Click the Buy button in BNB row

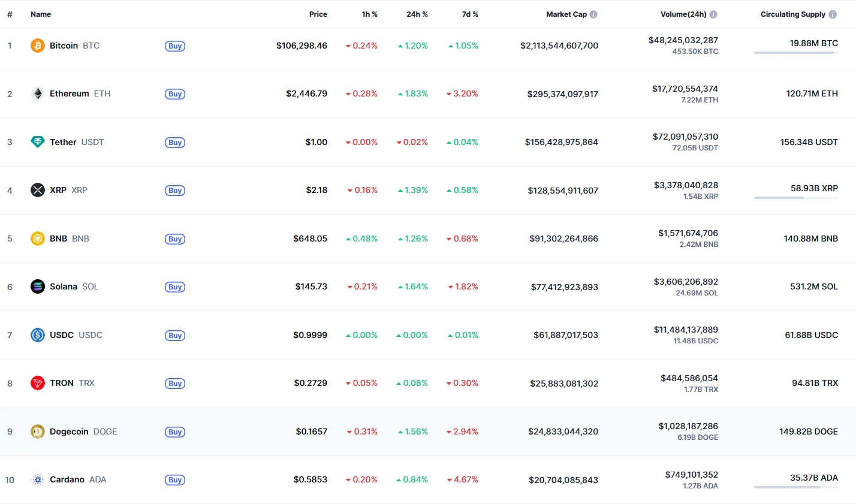pos(175,239)
